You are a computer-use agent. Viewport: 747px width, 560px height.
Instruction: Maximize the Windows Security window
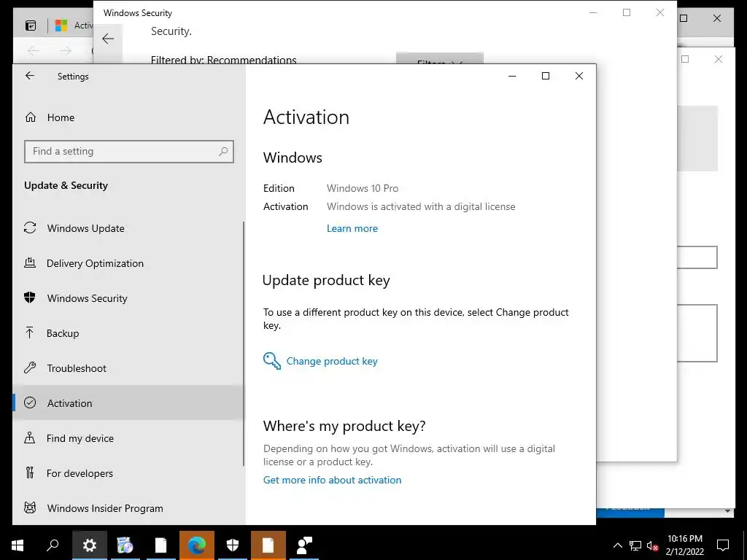tap(627, 13)
